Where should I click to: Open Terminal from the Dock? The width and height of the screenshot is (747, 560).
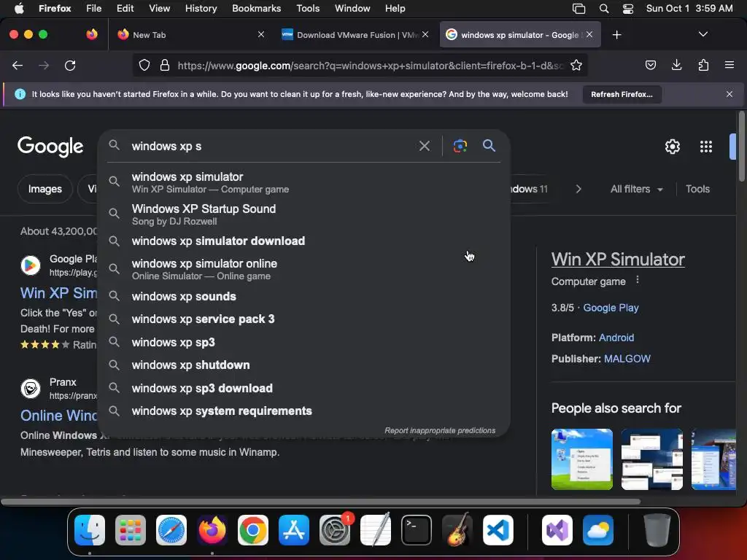pyautogui.click(x=417, y=530)
